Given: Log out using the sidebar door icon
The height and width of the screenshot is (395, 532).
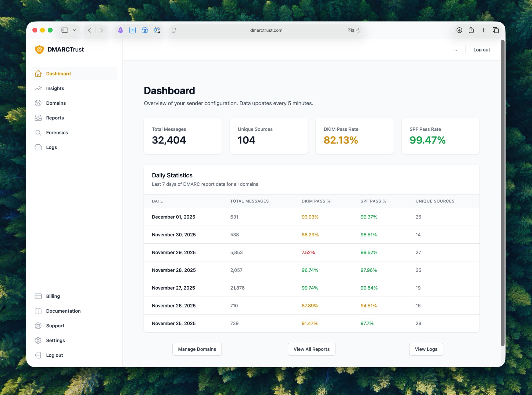Looking at the screenshot, I should pos(38,355).
